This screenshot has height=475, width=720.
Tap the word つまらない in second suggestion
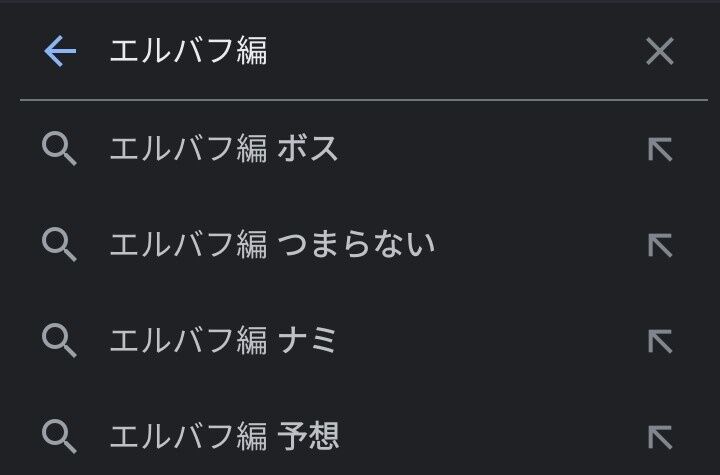pyautogui.click(x=357, y=244)
